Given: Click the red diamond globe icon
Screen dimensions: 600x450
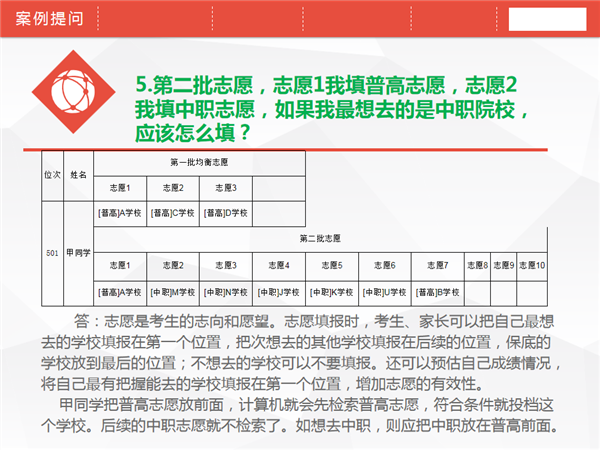Looking at the screenshot, I should pos(73,92).
